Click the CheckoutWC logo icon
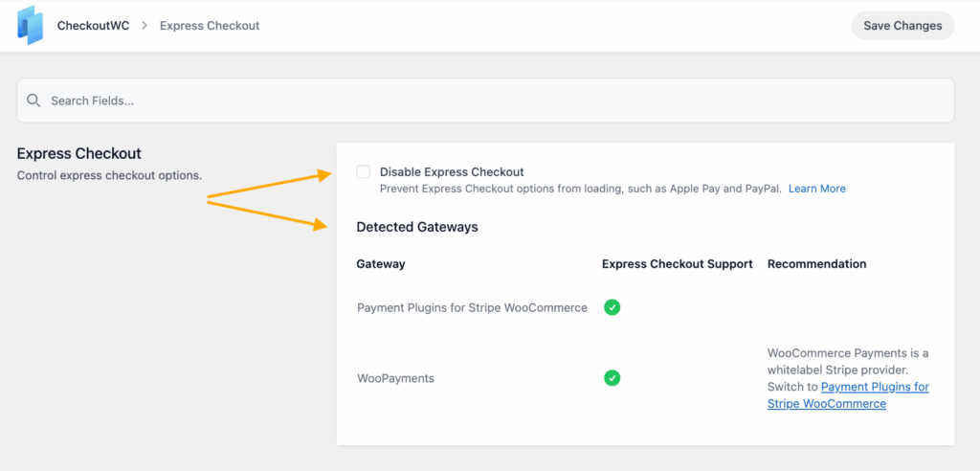980x471 pixels. tap(30, 26)
